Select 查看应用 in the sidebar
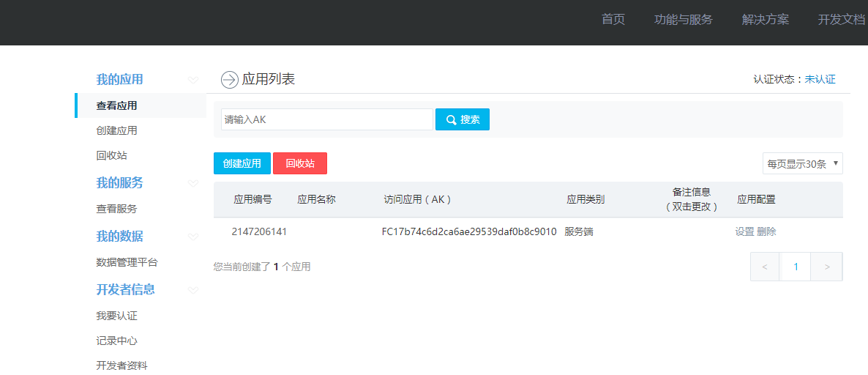The image size is (868, 375). [141, 105]
